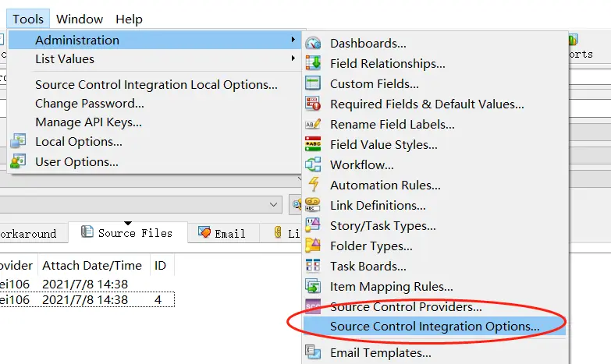The height and width of the screenshot is (364, 611).
Task: Select Source Control Integration Options
Action: [434, 327]
